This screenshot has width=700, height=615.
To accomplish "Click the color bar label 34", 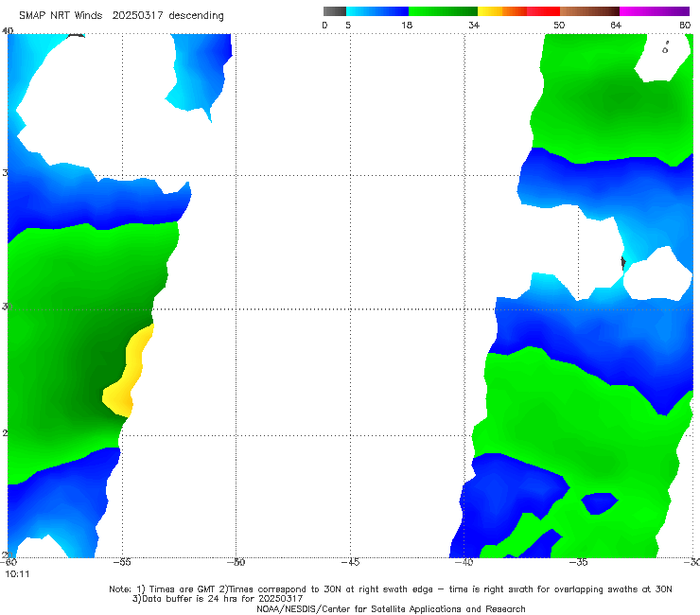I will point(474,25).
